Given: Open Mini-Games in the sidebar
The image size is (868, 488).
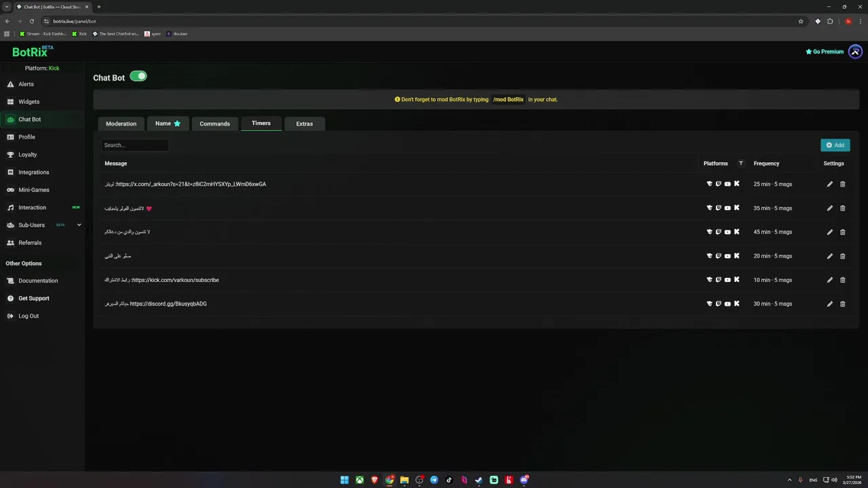Looking at the screenshot, I should point(42,190).
